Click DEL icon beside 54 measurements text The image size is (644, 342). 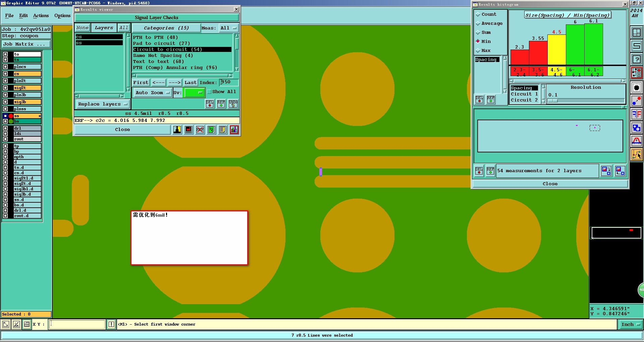(x=479, y=171)
